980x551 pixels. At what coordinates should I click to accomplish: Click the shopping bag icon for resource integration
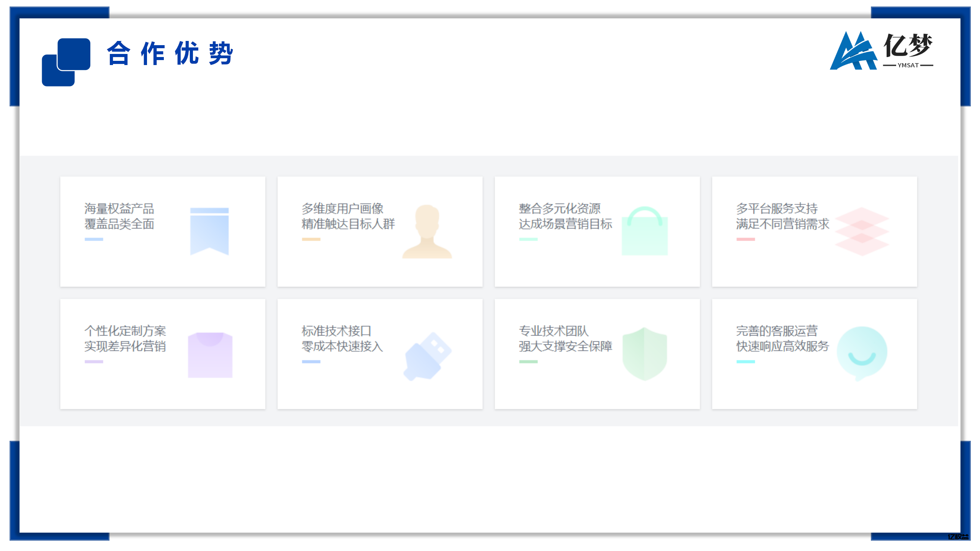[x=645, y=231]
